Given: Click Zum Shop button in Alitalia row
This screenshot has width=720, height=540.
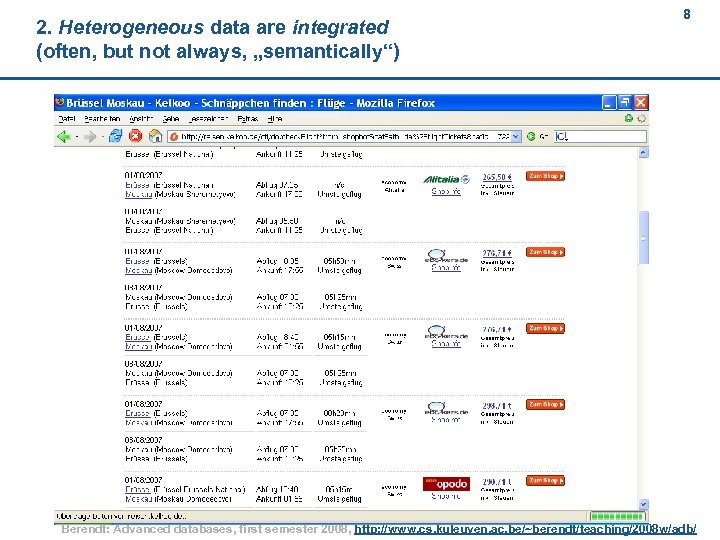Looking at the screenshot, I should 545,176.
